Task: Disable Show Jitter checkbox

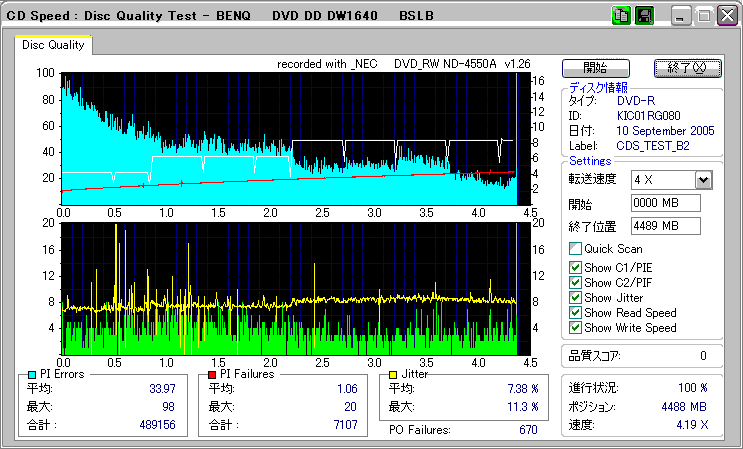Action: pyautogui.click(x=575, y=297)
